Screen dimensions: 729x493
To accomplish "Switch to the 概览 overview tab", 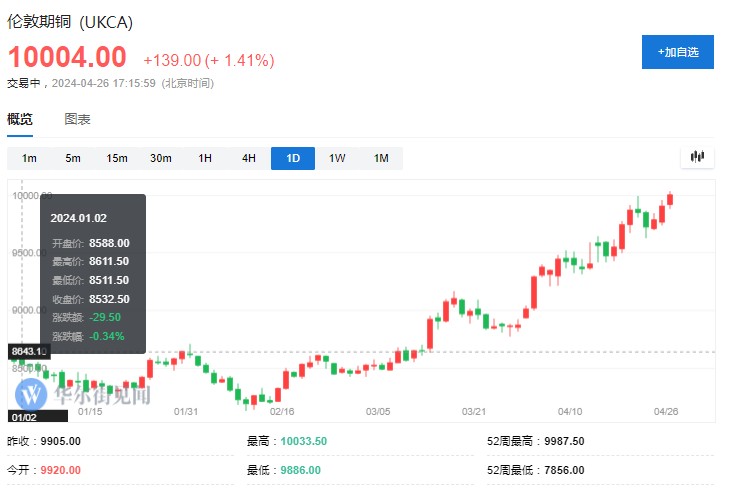I will [x=20, y=119].
